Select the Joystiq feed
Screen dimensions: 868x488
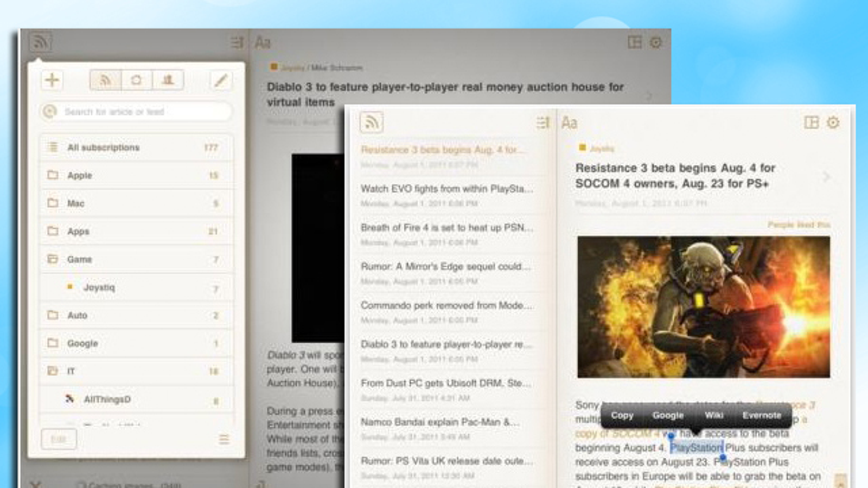pos(136,287)
